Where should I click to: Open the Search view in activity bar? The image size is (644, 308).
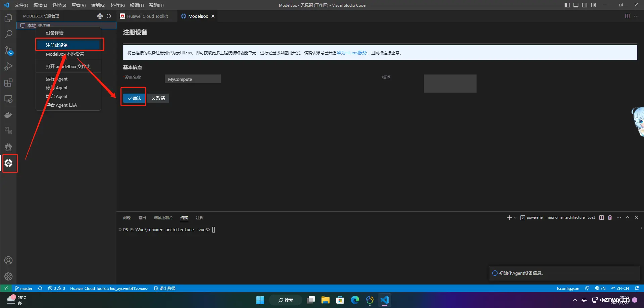8,34
